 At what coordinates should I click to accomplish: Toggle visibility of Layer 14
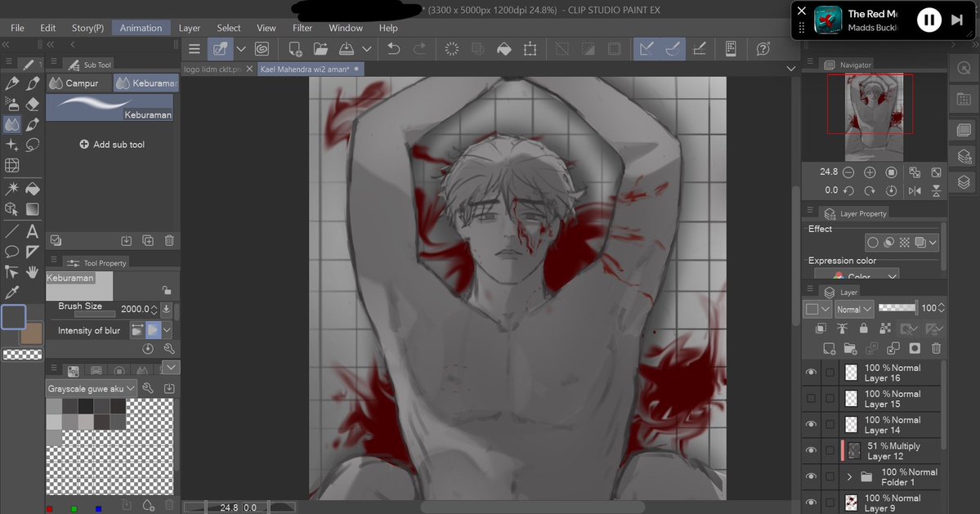pyautogui.click(x=811, y=425)
